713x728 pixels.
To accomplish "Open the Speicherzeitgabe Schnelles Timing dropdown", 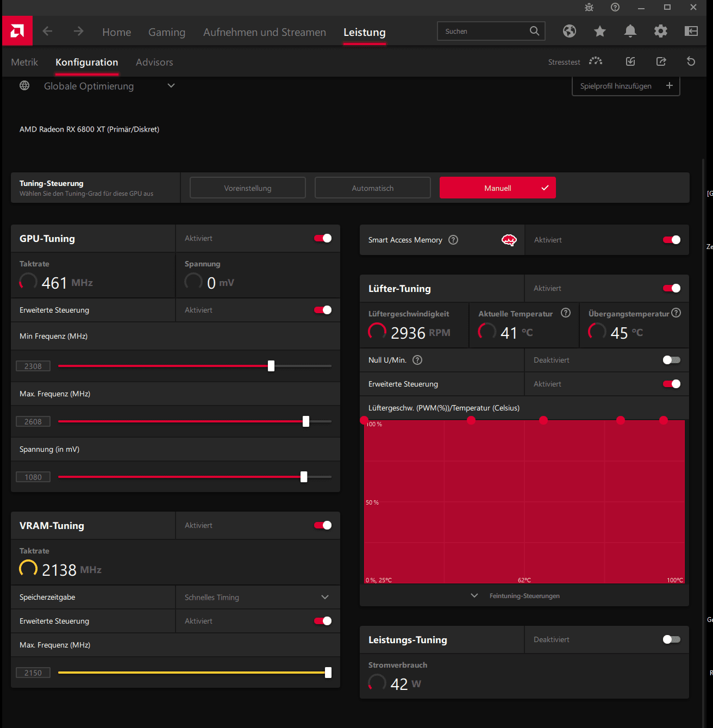I will [258, 597].
